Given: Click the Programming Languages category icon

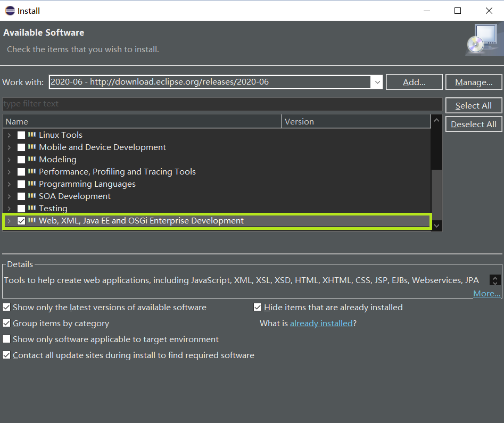Looking at the screenshot, I should (33, 184).
